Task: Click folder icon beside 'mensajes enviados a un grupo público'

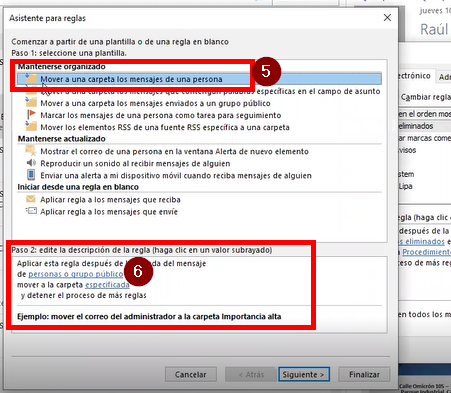Action: [x=31, y=102]
